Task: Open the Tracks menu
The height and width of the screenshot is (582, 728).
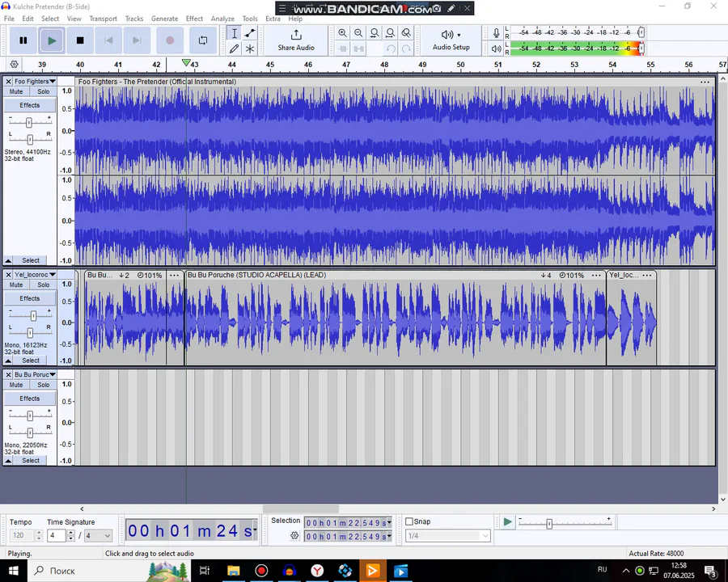Action: (134, 19)
